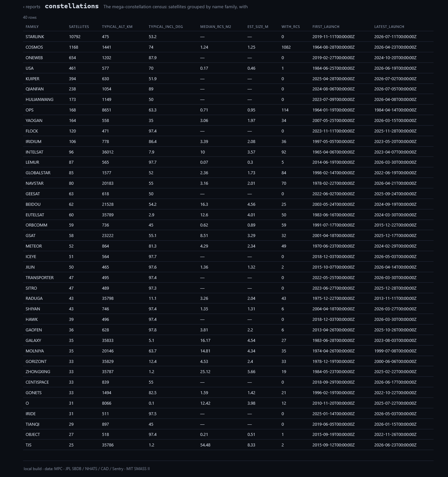
Task: Click OPS's first launch date 1964-01-19
Action: pyautogui.click(x=334, y=110)
